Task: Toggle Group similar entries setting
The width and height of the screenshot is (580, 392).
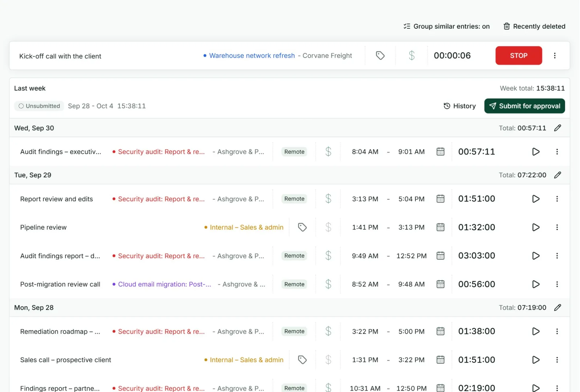Action: point(447,26)
